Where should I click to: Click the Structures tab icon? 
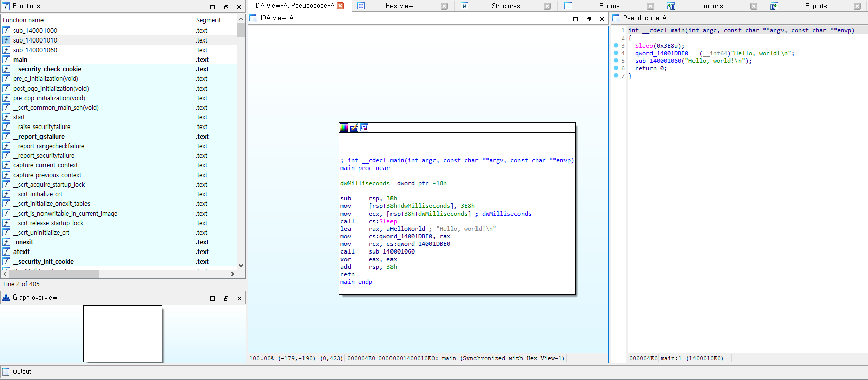(x=464, y=6)
